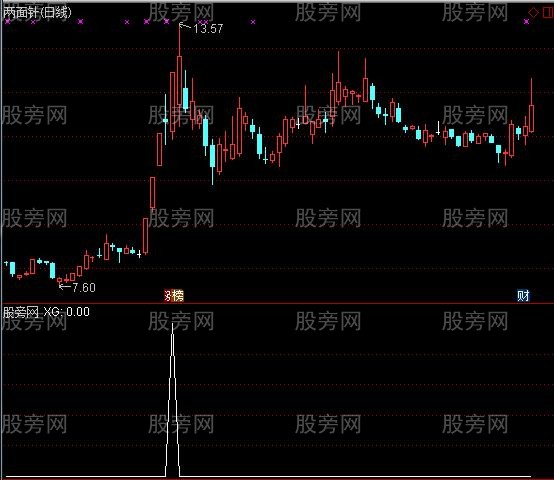Click the 7.60 low price label

(x=84, y=288)
